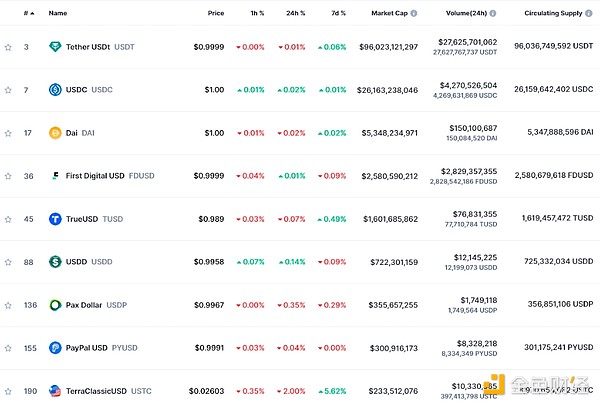Click the Pax Dollar coin logo
The width and height of the screenshot is (600, 406).
click(x=55, y=304)
